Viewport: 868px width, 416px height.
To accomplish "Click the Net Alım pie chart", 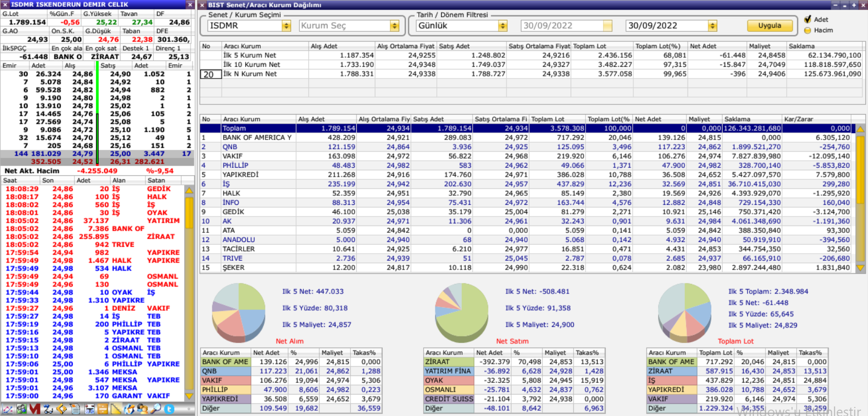I will point(238,313).
